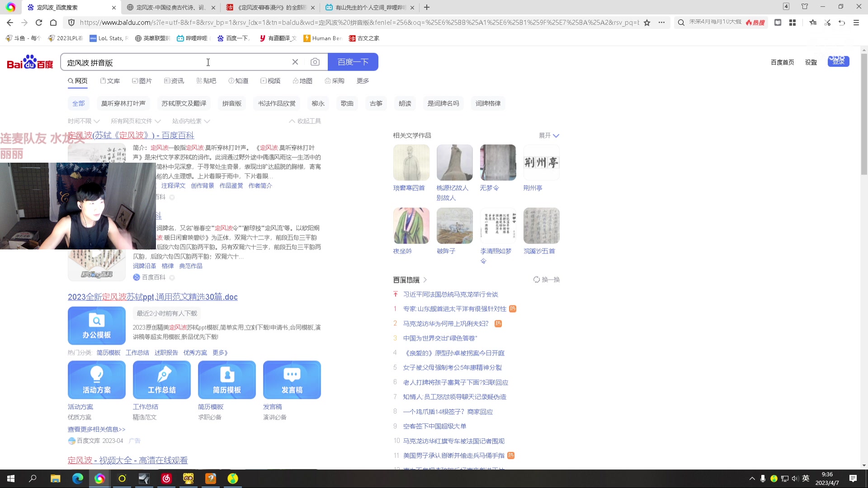
Task: Open the address bar three-dot menu
Action: 661,23
